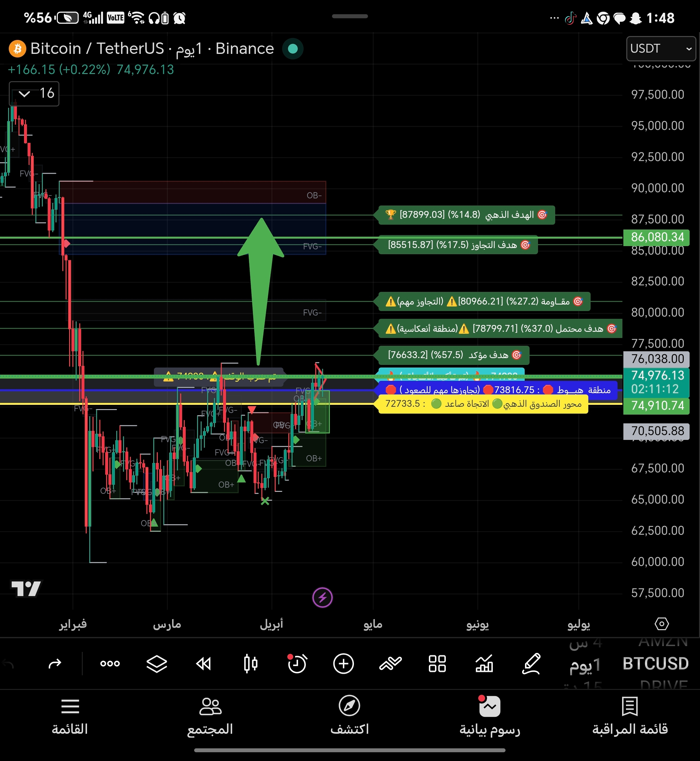Select the BTCUSD symbol picker
The width and height of the screenshot is (700, 761).
click(655, 664)
